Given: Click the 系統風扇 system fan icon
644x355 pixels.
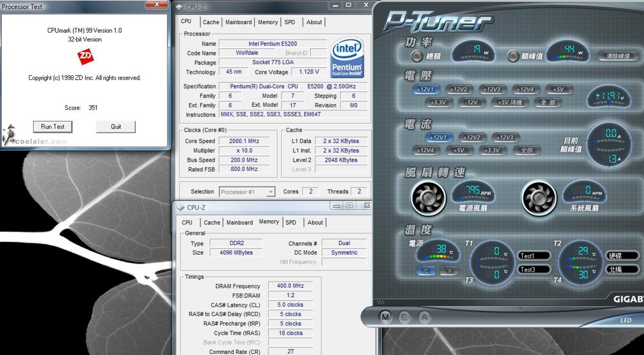Looking at the screenshot, I should point(539,197).
